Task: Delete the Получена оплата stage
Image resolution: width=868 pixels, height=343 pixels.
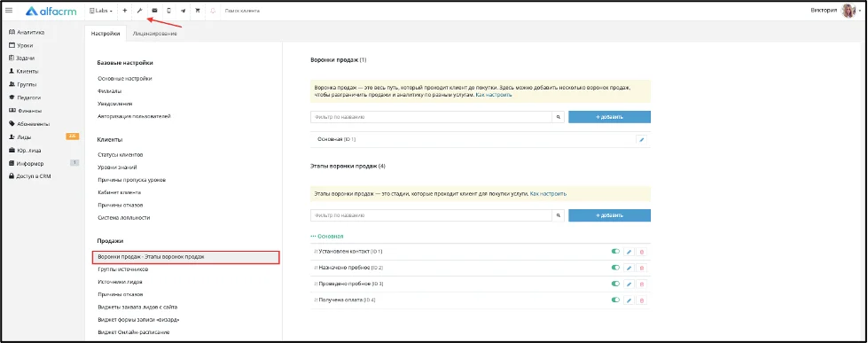Action: pyautogui.click(x=642, y=300)
